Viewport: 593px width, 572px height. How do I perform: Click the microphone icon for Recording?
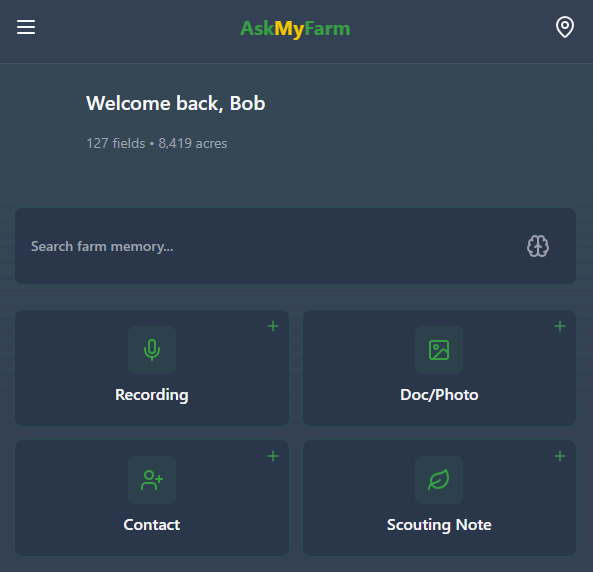point(152,350)
